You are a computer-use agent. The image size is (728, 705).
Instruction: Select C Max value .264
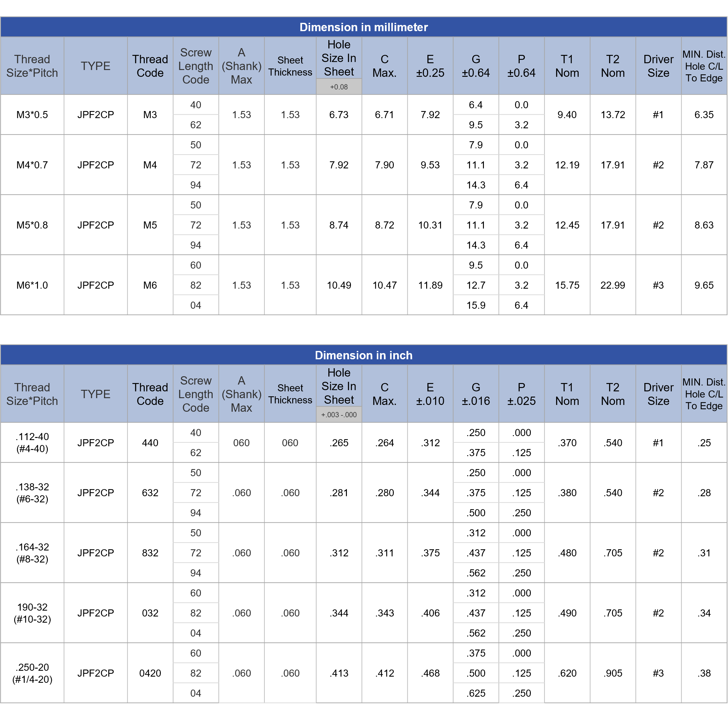coord(385,443)
